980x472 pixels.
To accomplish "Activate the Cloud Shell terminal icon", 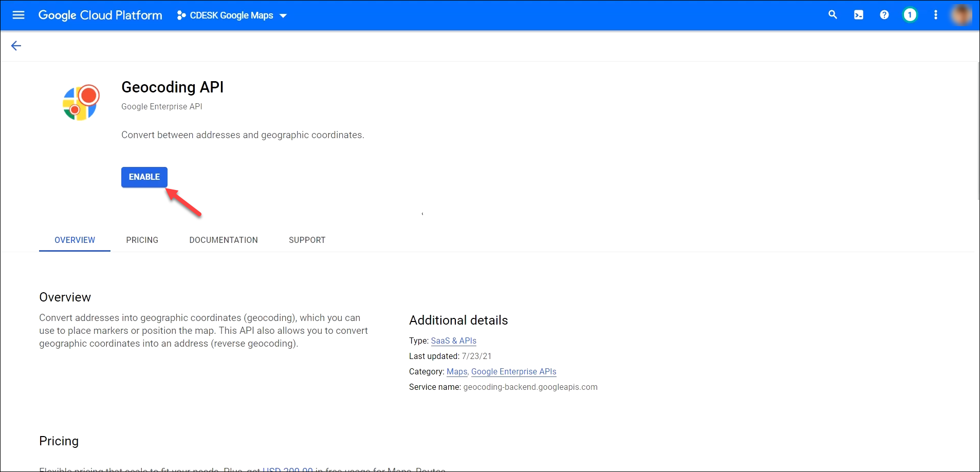I will pyautogui.click(x=858, y=15).
